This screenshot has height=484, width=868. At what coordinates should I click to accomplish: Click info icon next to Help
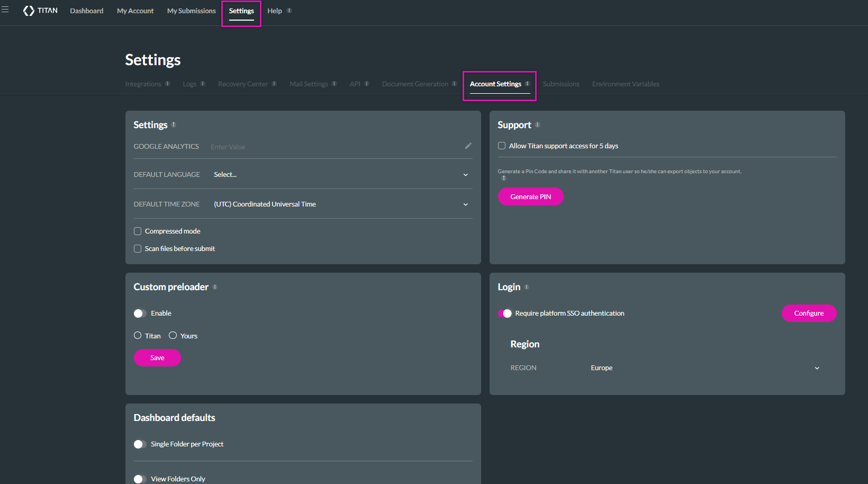289,11
